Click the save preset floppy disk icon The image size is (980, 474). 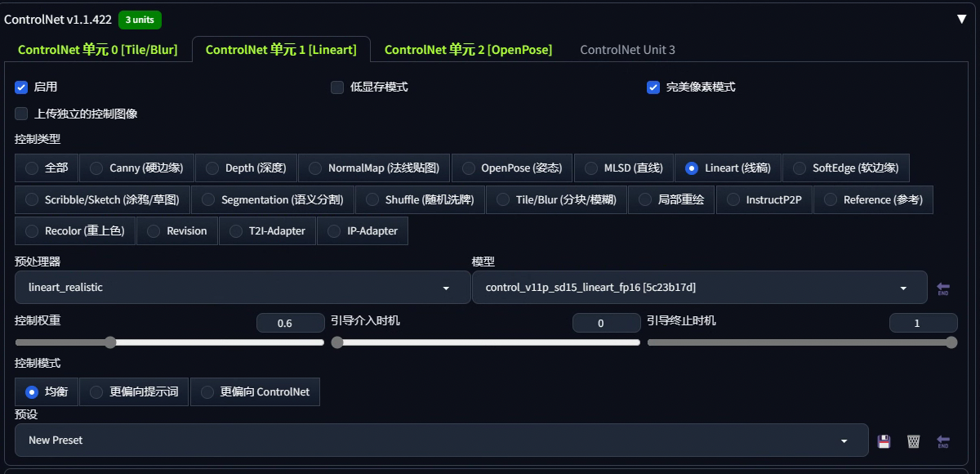[x=884, y=441]
